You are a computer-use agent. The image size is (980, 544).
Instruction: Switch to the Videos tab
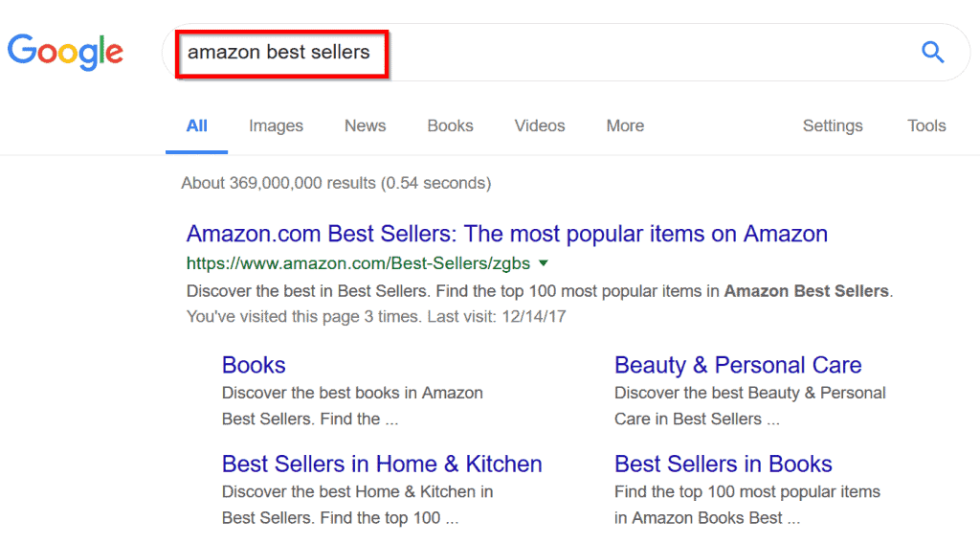(540, 125)
